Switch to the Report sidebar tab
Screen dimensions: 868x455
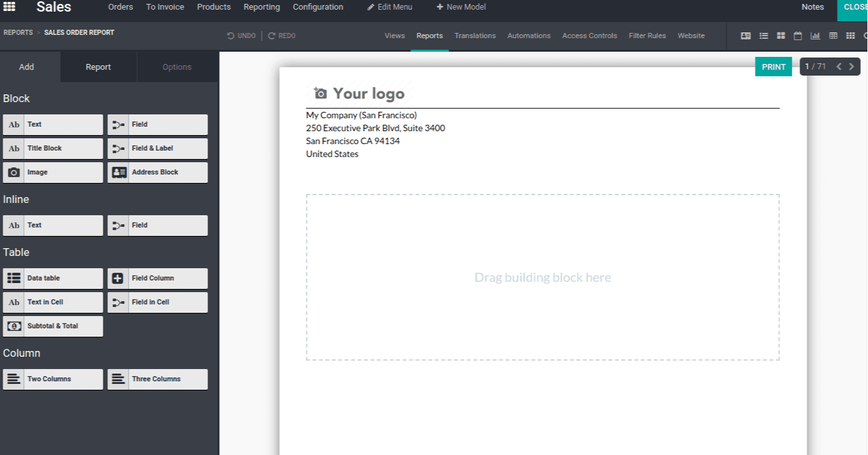98,67
